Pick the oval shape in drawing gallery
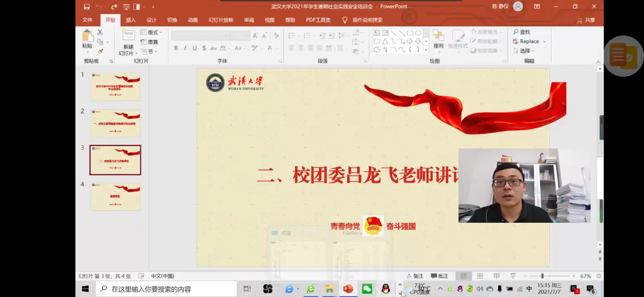 418,33
